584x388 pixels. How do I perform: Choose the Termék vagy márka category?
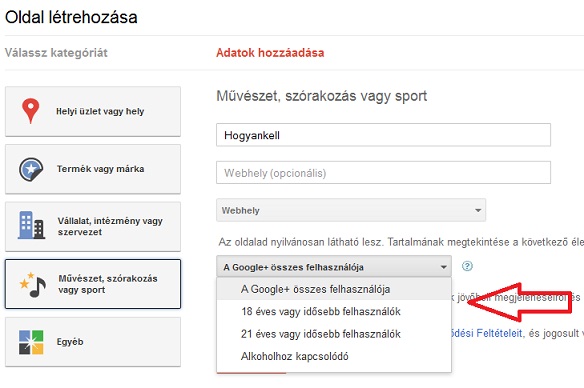(x=93, y=169)
